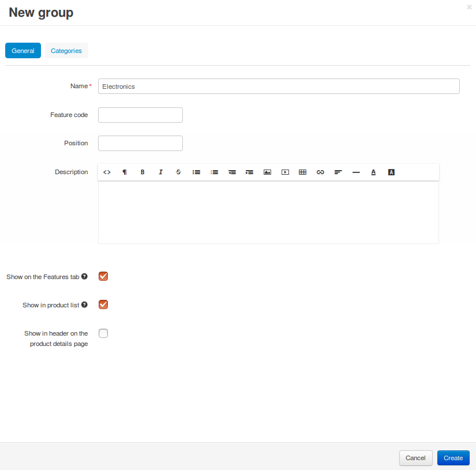Insert video into description

[285, 172]
